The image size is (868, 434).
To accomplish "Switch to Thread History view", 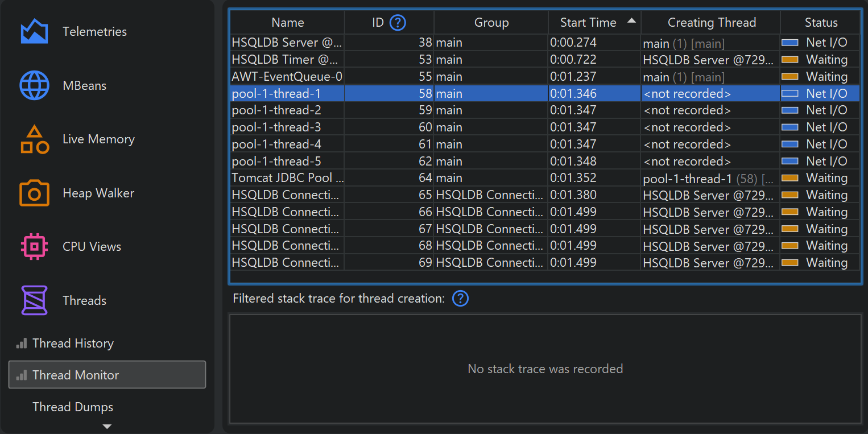I will tap(73, 344).
